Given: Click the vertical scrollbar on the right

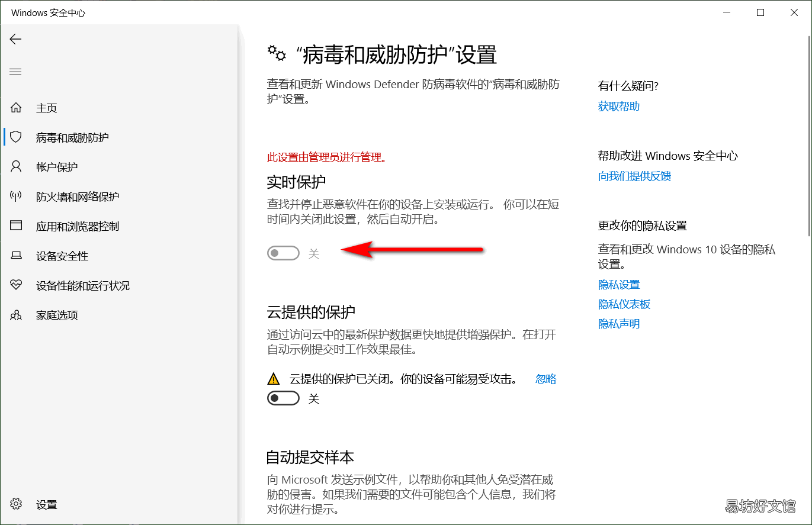Looking at the screenshot, I should 808,136.
